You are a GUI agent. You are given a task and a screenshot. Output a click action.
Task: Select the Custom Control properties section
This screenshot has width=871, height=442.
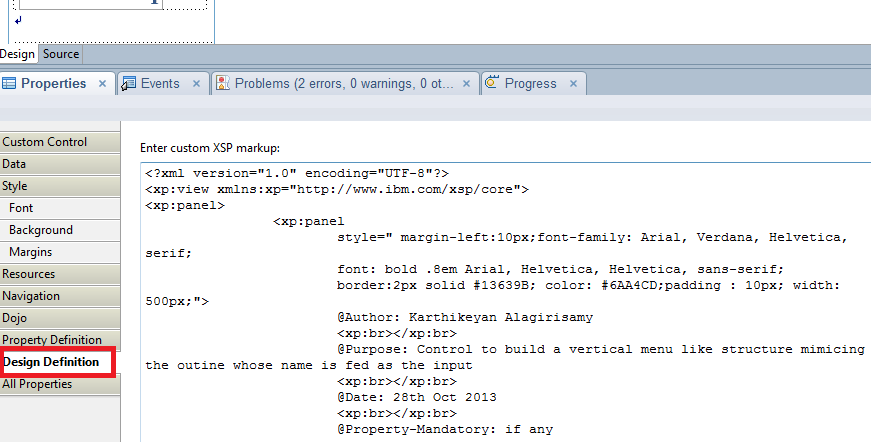click(x=60, y=142)
